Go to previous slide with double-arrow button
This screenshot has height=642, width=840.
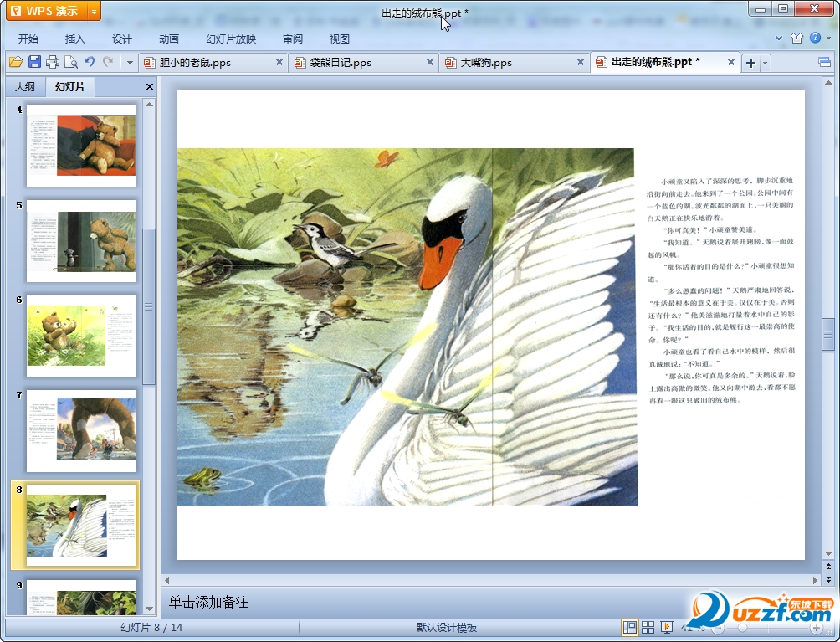tap(828, 567)
